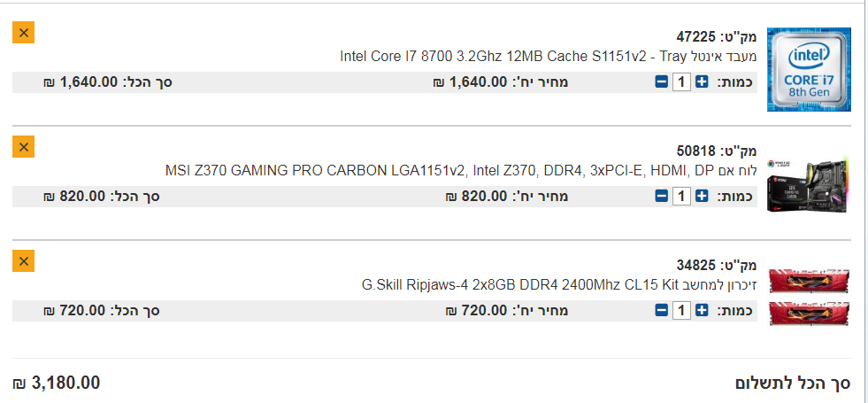Delete the G.Skill Ripjaws-4 memory item
Viewport: 868px width, 403px height.
(23, 261)
